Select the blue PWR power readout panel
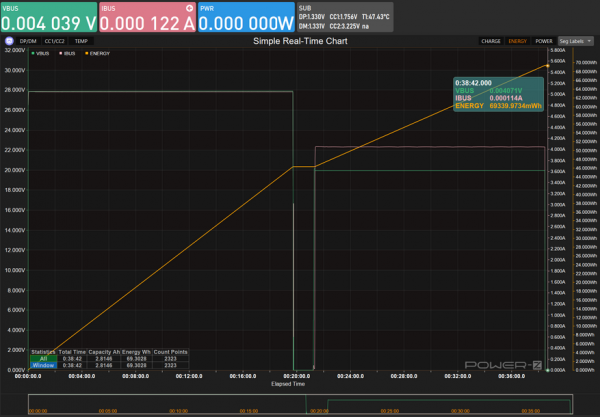Viewport: 600px width, 417px height. click(x=246, y=17)
